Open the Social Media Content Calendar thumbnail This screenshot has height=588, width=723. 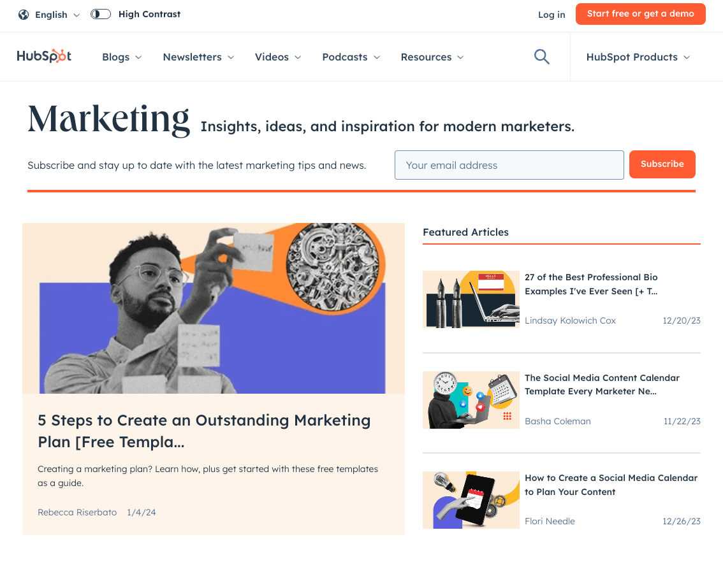(471, 400)
